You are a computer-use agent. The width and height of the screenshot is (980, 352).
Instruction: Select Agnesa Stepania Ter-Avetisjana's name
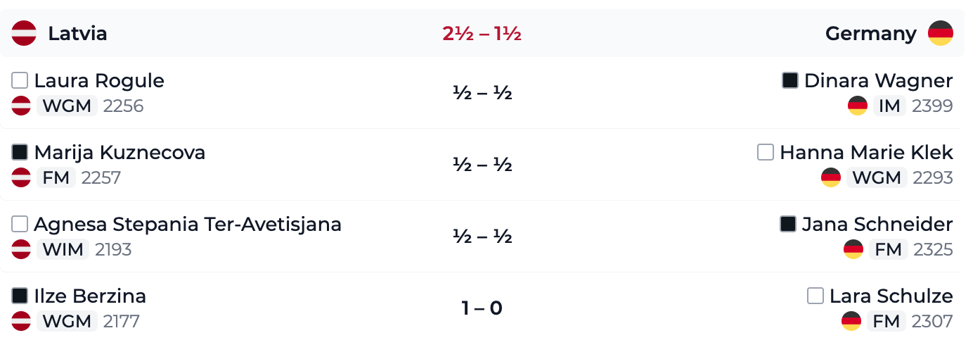tap(188, 225)
